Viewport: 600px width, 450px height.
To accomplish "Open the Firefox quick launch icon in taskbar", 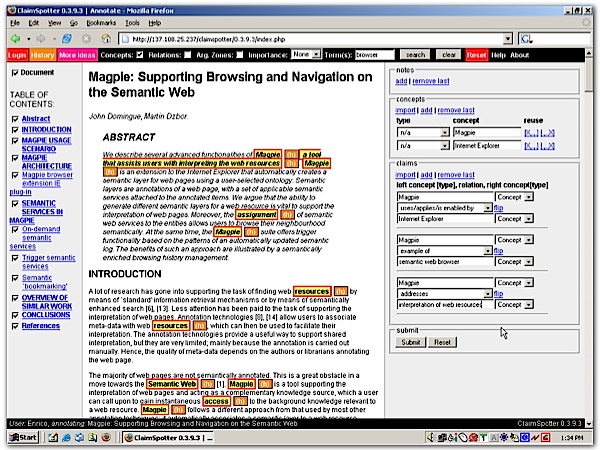I will tap(106, 437).
